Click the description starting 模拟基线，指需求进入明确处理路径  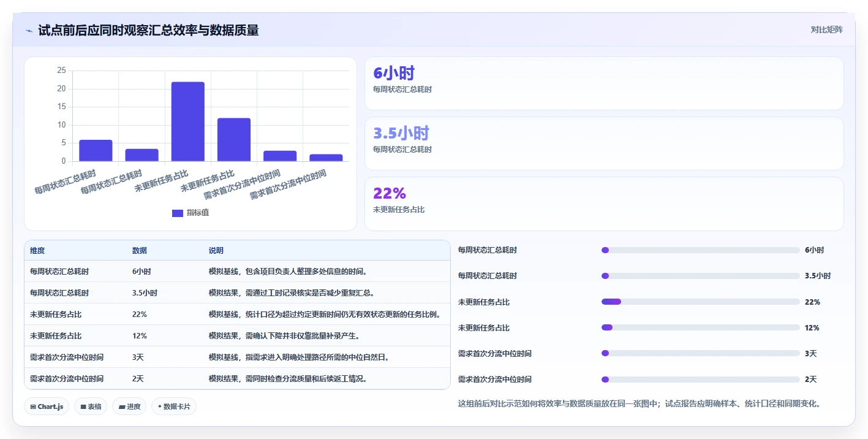(x=300, y=357)
